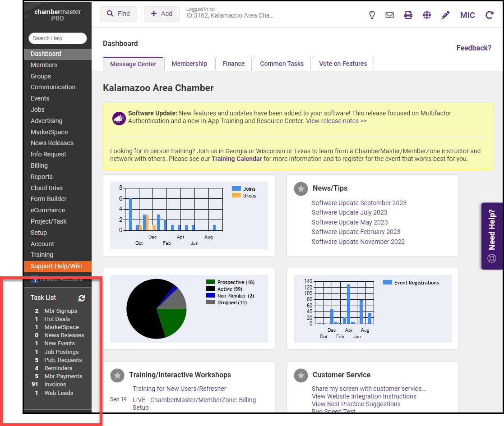
Task: Open the envelope mail icon
Action: click(x=389, y=15)
